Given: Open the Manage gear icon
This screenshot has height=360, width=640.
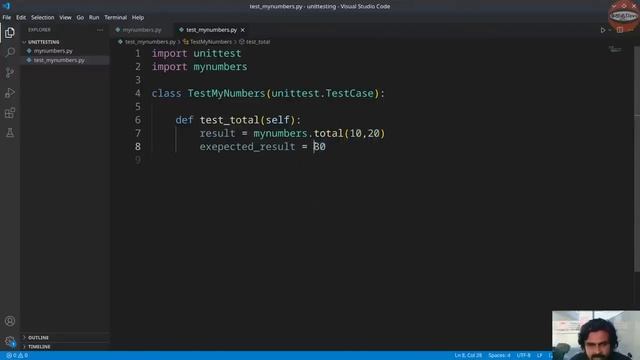Looking at the screenshot, I should pos(10,341).
